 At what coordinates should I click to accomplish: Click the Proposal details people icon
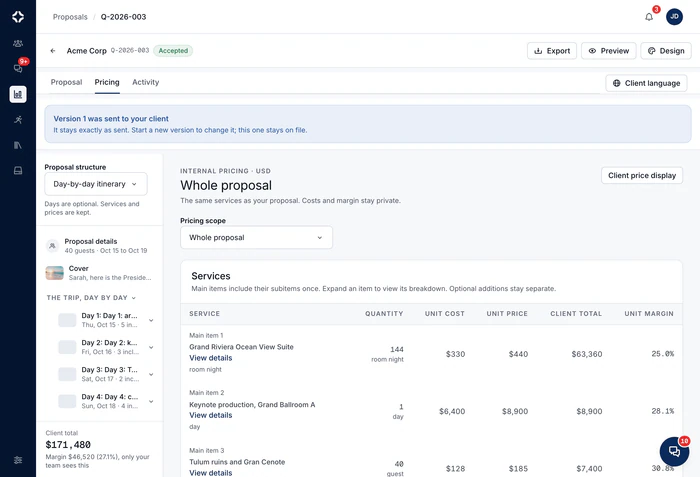point(52,246)
